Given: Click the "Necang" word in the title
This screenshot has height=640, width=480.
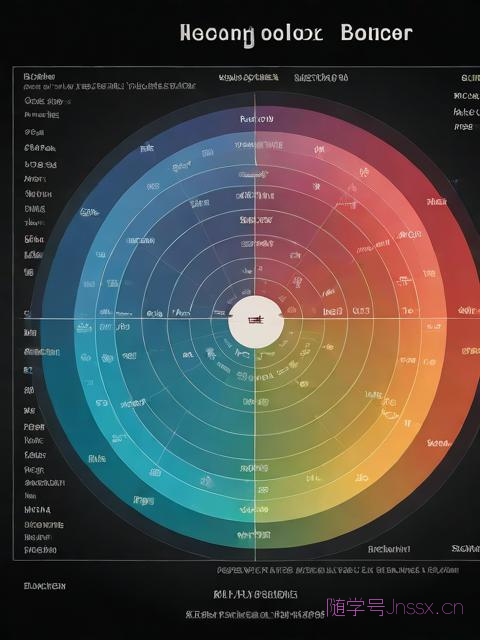Looking at the screenshot, I should tap(218, 35).
